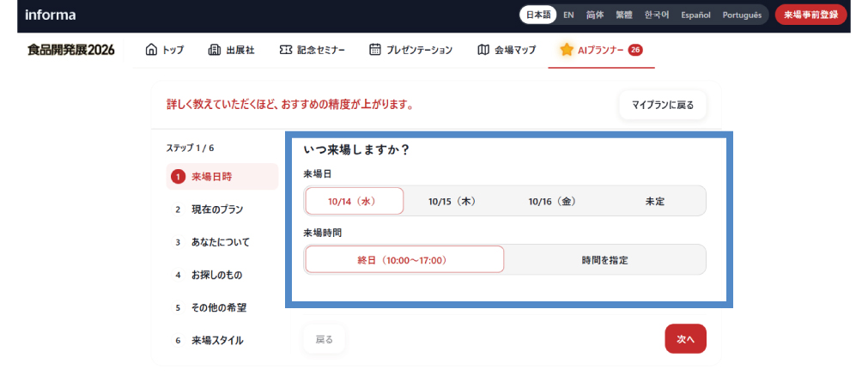Click the star icon for AIプランナー
The image size is (868, 376).
click(x=567, y=50)
